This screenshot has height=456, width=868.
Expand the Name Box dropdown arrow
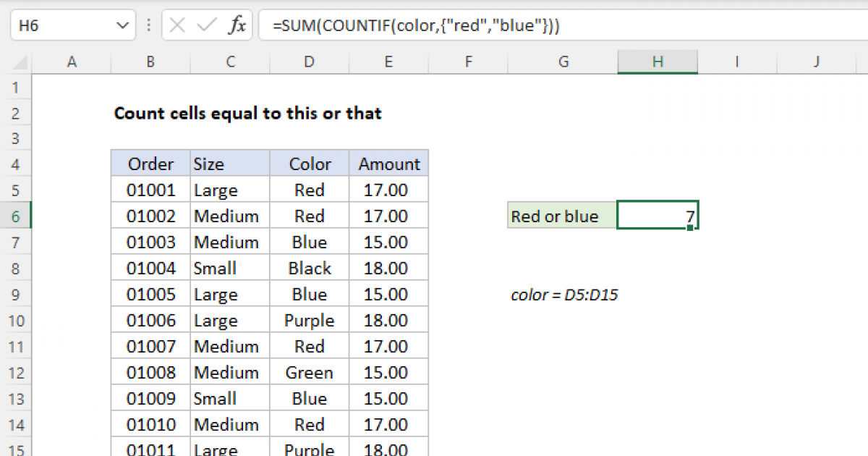click(x=121, y=26)
